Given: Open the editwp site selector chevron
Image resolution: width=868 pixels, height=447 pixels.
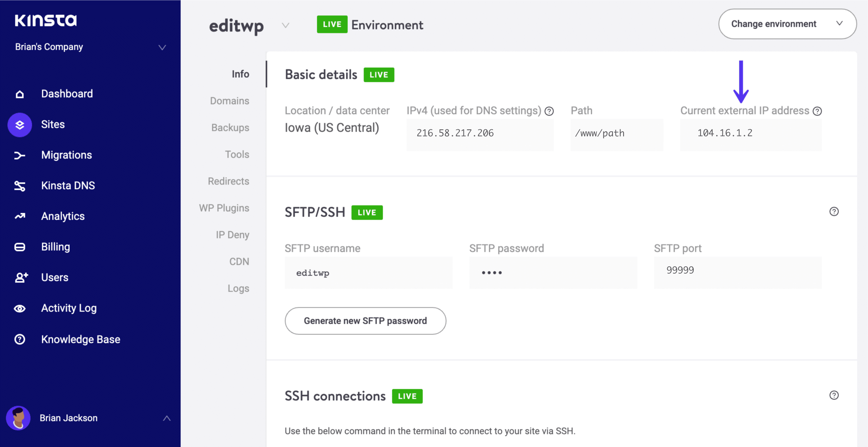Looking at the screenshot, I should [x=285, y=26].
